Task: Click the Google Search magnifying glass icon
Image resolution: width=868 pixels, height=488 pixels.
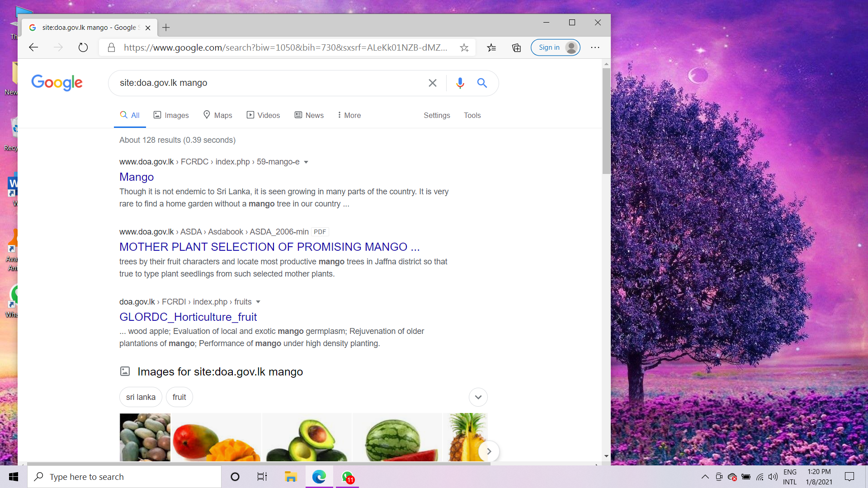Action: coord(481,83)
